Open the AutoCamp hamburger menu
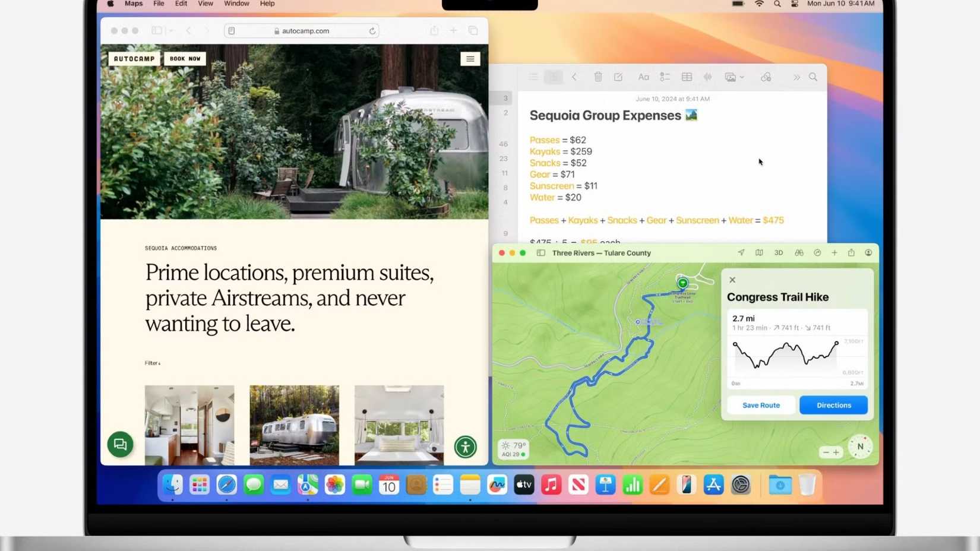Screen dimensions: 980x551 click(470, 59)
